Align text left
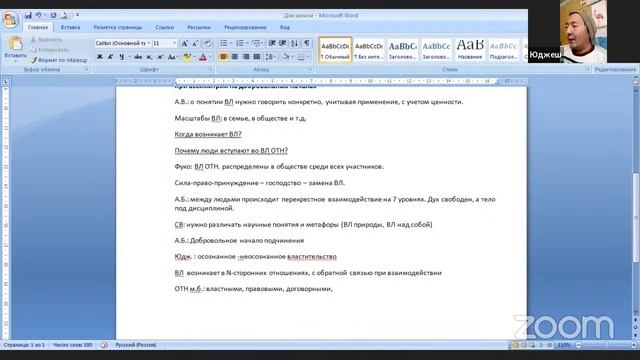This screenshot has width=640, height=360. (x=224, y=57)
